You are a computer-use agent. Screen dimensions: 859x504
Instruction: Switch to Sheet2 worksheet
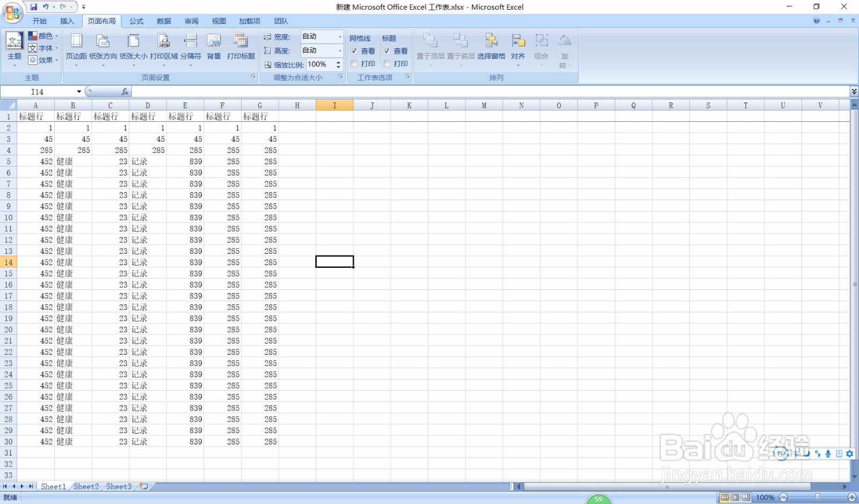pyautogui.click(x=86, y=486)
